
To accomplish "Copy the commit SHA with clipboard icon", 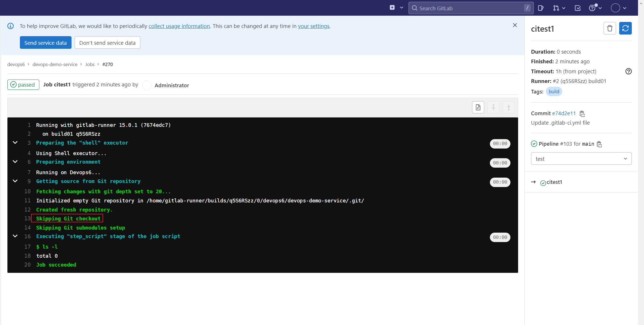I will pyautogui.click(x=582, y=114).
